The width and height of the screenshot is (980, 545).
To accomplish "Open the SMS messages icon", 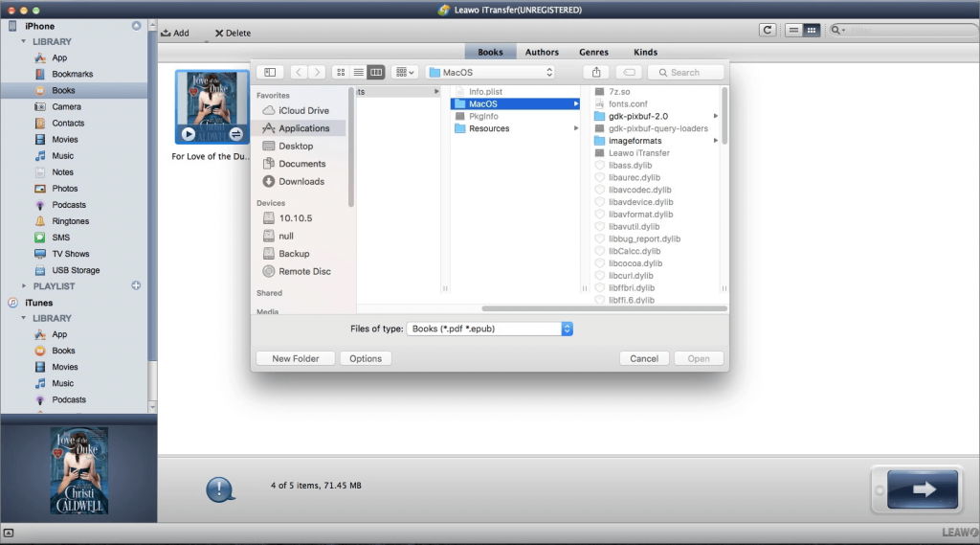I will 40,238.
